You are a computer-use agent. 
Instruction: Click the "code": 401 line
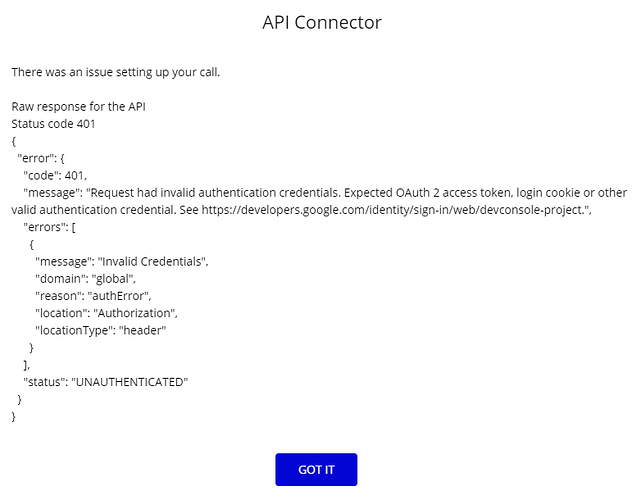pos(55,176)
